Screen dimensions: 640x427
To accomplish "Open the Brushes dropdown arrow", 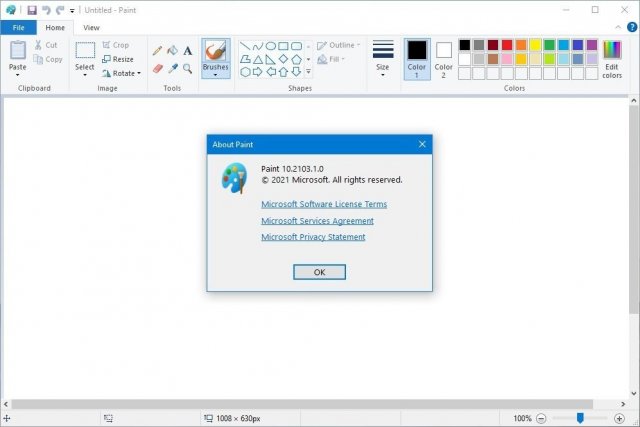I will coord(216,76).
